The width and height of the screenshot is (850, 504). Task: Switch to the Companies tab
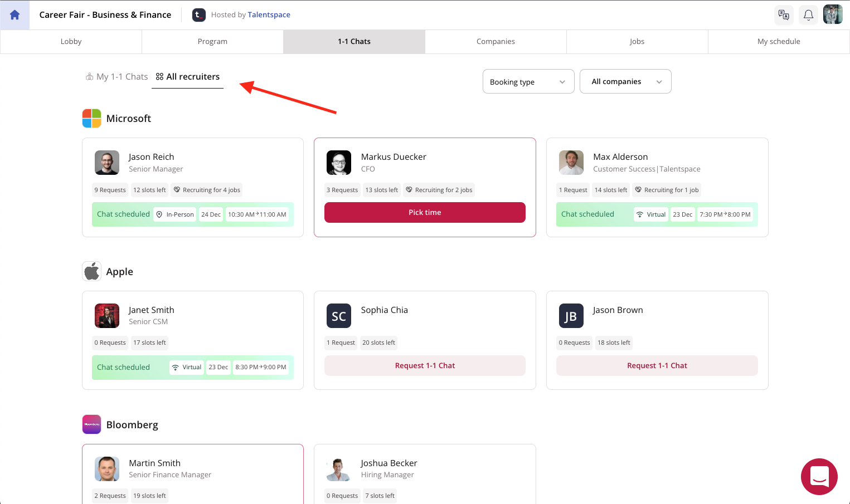(x=496, y=42)
